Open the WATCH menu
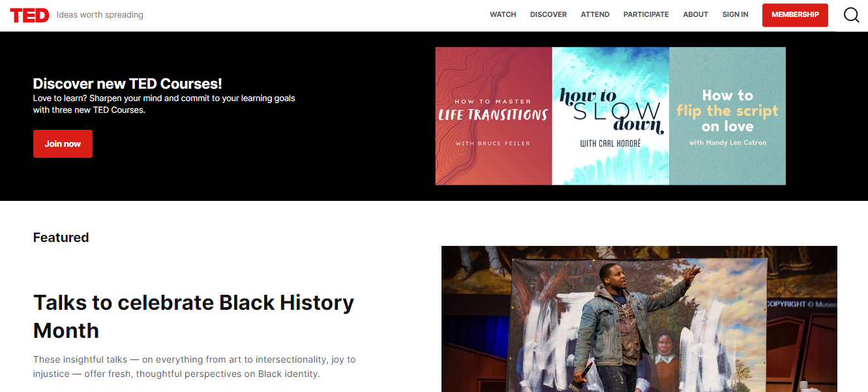This screenshot has height=392, width=868. [503, 14]
